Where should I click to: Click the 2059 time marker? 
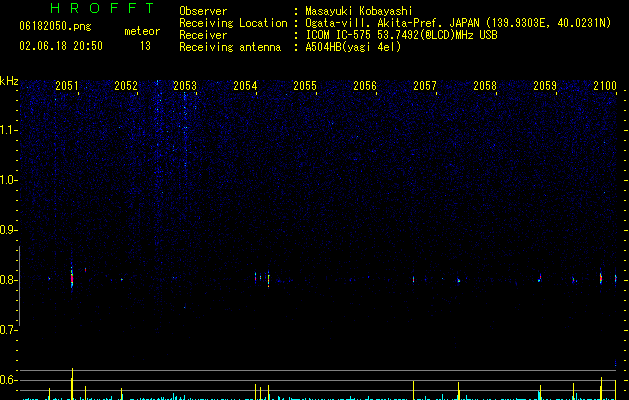click(545, 86)
